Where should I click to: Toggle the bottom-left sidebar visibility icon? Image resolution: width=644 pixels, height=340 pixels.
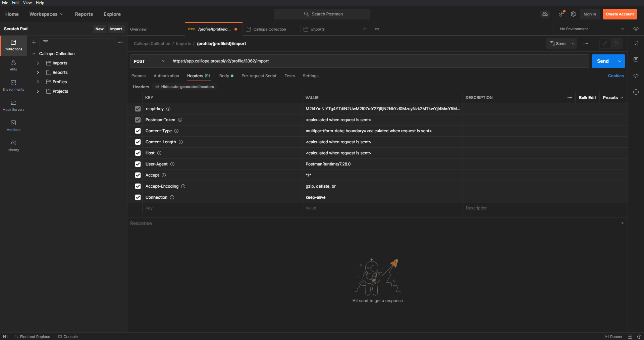tap(5, 337)
